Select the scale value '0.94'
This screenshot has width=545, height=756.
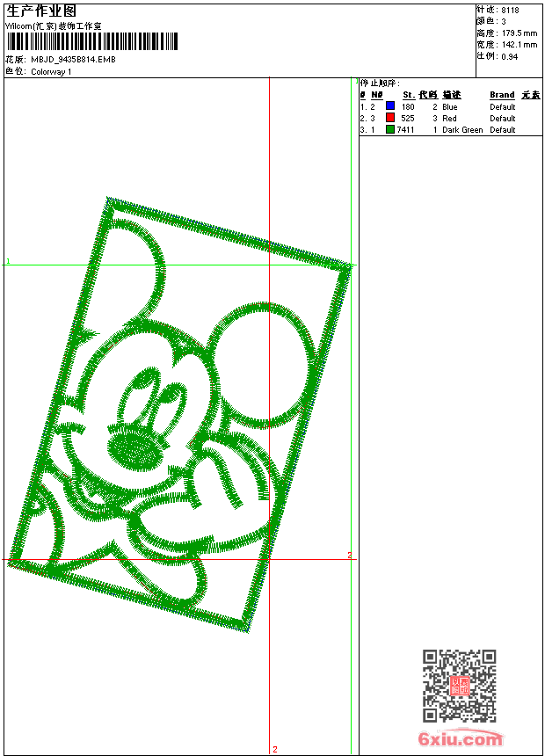(x=509, y=56)
